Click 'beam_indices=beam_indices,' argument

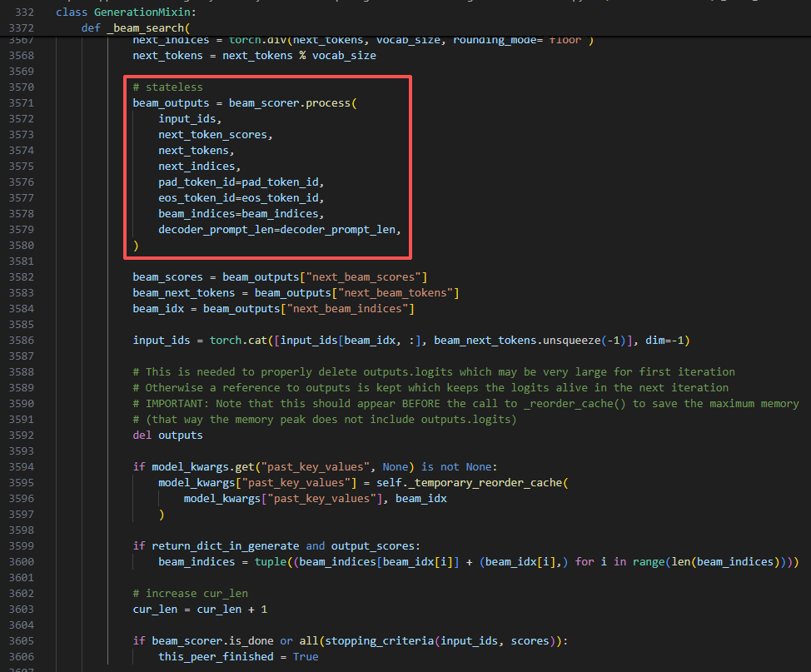(x=241, y=214)
